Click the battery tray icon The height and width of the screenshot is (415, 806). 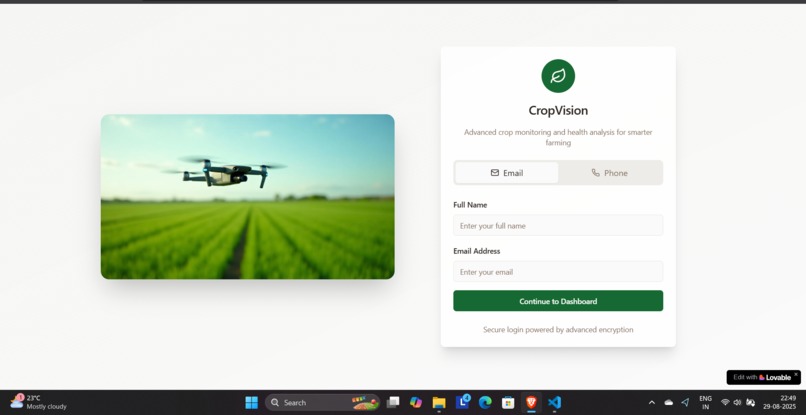pyautogui.click(x=750, y=403)
